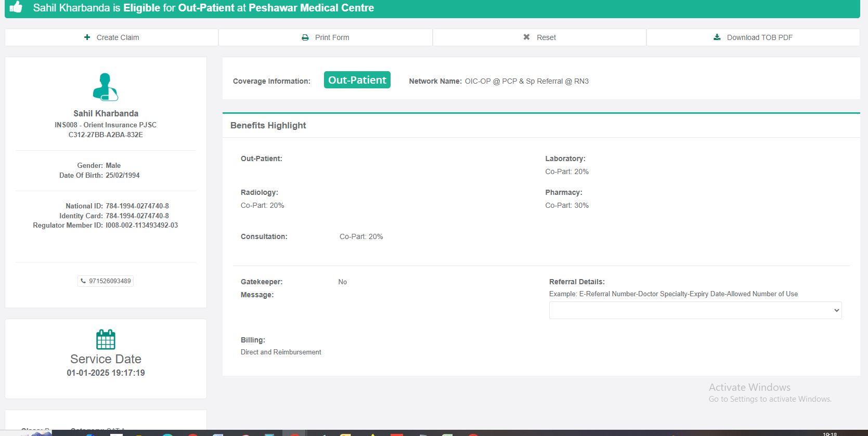Click the Out-Patient benefit label
The height and width of the screenshot is (436, 868).
(262, 158)
